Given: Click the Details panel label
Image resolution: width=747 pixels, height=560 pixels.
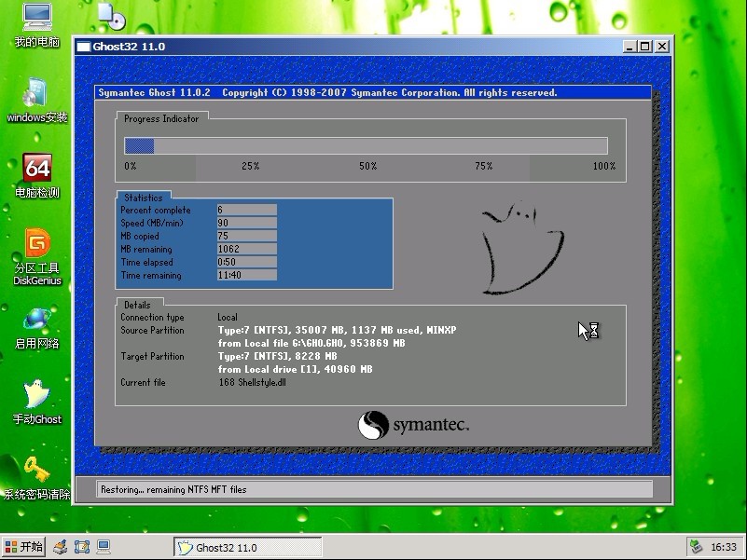Looking at the screenshot, I should point(137,305).
